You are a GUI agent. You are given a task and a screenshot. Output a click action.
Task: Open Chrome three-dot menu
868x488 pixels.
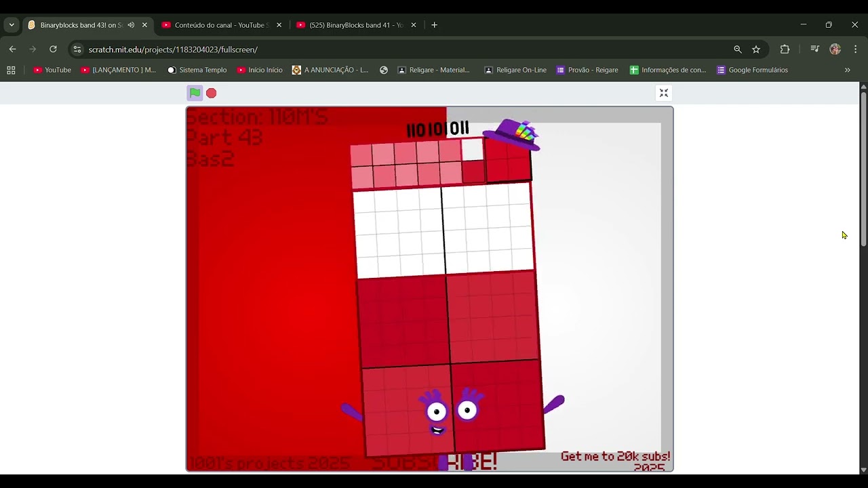pyautogui.click(x=856, y=49)
